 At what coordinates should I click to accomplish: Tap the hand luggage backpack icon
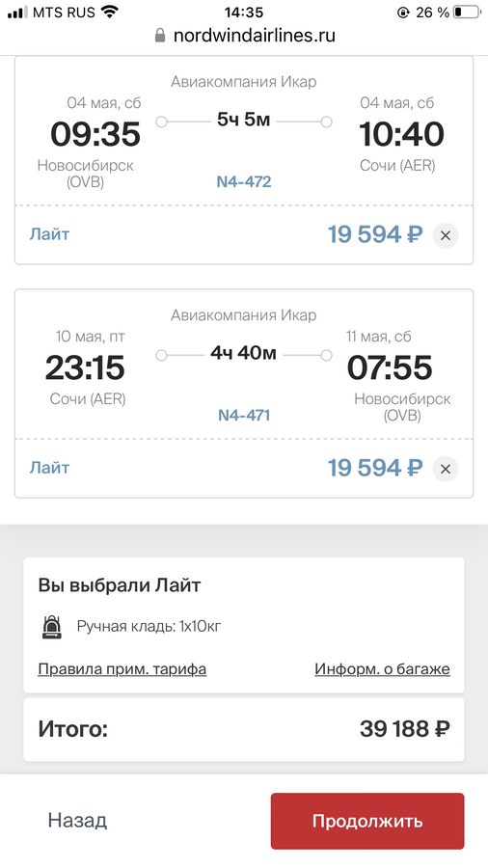[x=52, y=627]
